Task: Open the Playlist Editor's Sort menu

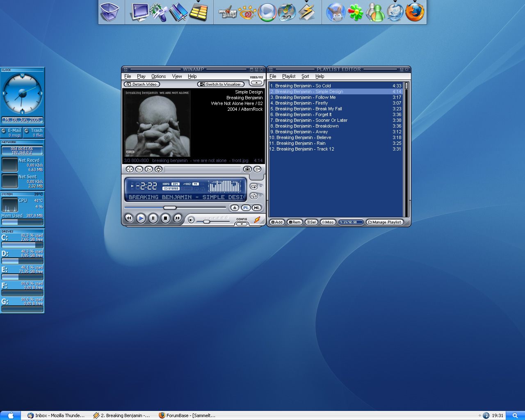Action: (x=305, y=76)
